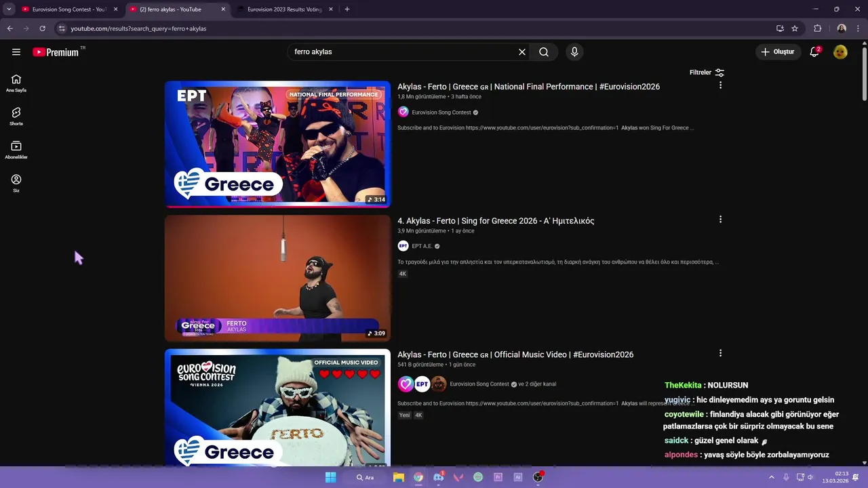Image resolution: width=868 pixels, height=488 pixels.
Task: Open title '4. Akylas - Ferto | Sing for Greece 2026'
Action: point(496,221)
